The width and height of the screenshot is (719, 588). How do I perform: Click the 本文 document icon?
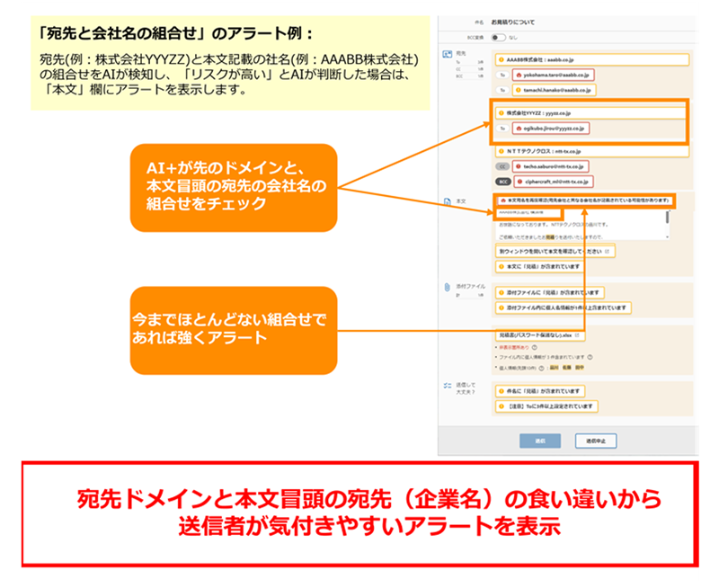[x=447, y=201]
